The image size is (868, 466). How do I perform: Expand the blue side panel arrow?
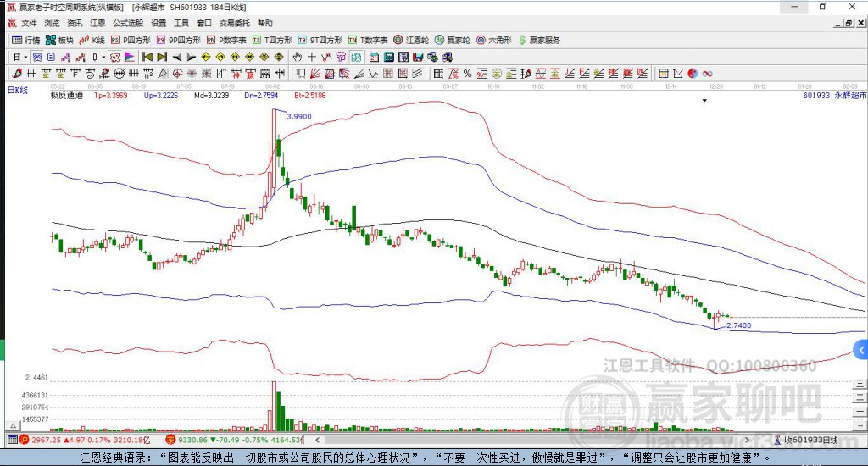coord(861,350)
